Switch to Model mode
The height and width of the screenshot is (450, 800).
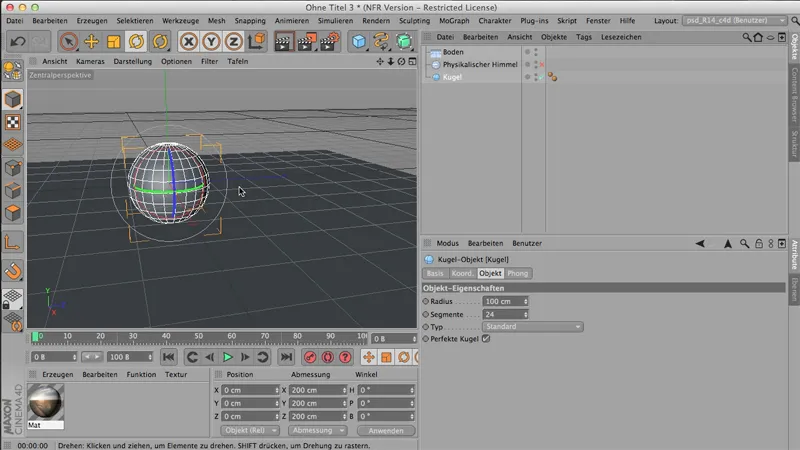click(13, 99)
